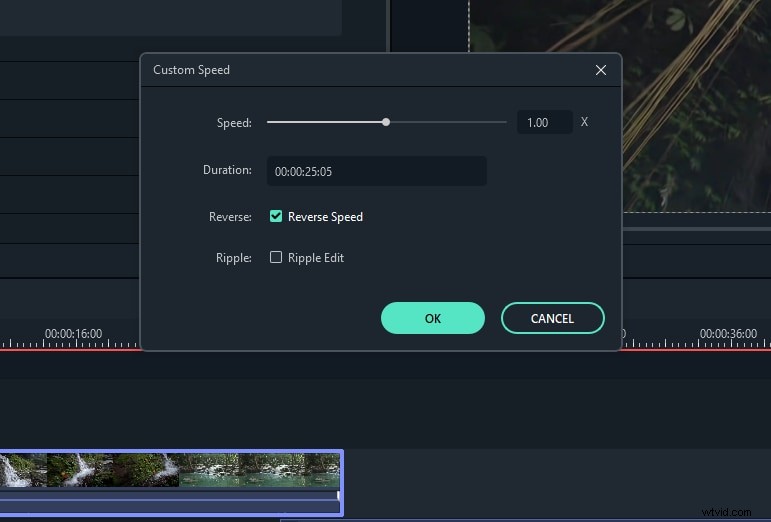
Task: Edit the speed value field showing 1.00
Action: tap(544, 122)
